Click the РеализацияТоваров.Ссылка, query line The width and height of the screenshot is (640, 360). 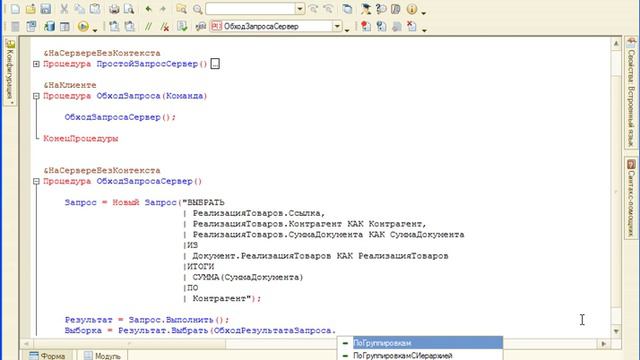click(259, 213)
